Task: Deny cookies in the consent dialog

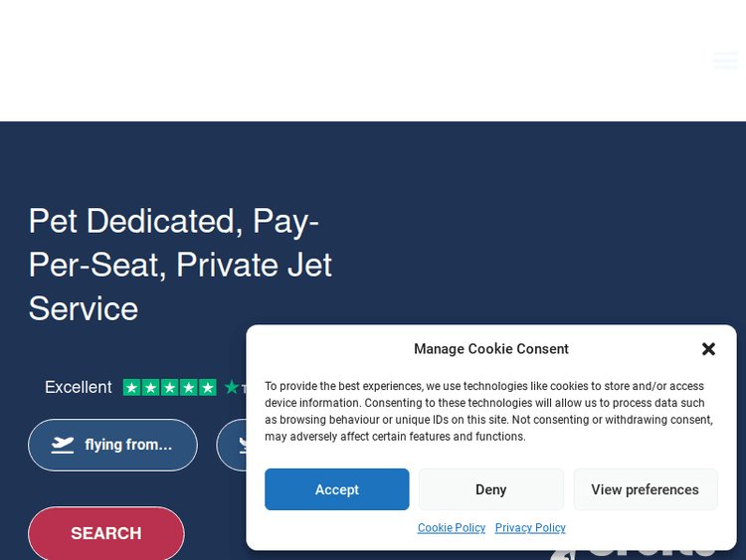Action: click(490, 489)
